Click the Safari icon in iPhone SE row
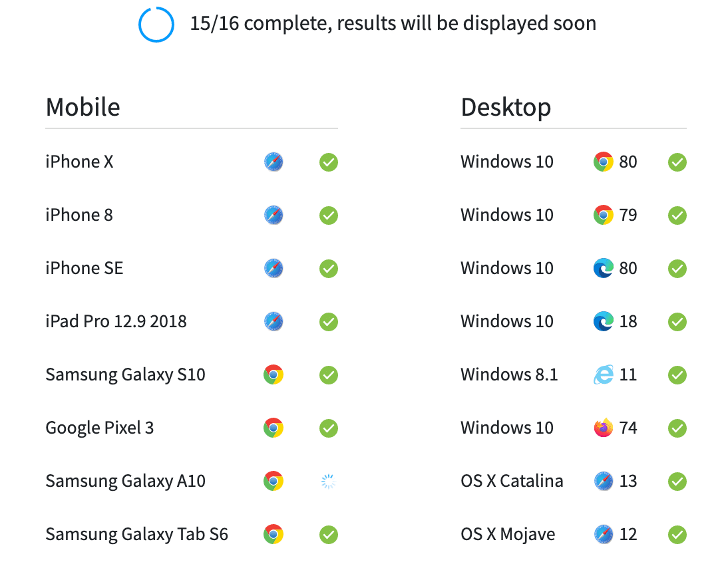Screen dimensions: 728x580 273,268
